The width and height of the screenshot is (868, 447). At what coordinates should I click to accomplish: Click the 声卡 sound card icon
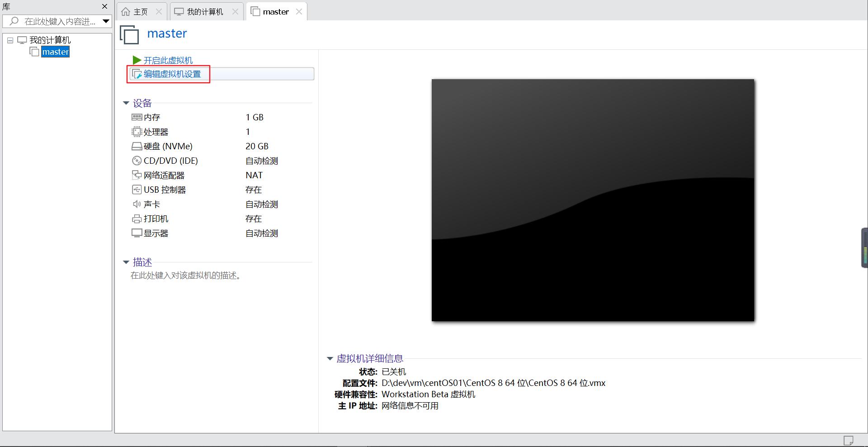tap(137, 204)
